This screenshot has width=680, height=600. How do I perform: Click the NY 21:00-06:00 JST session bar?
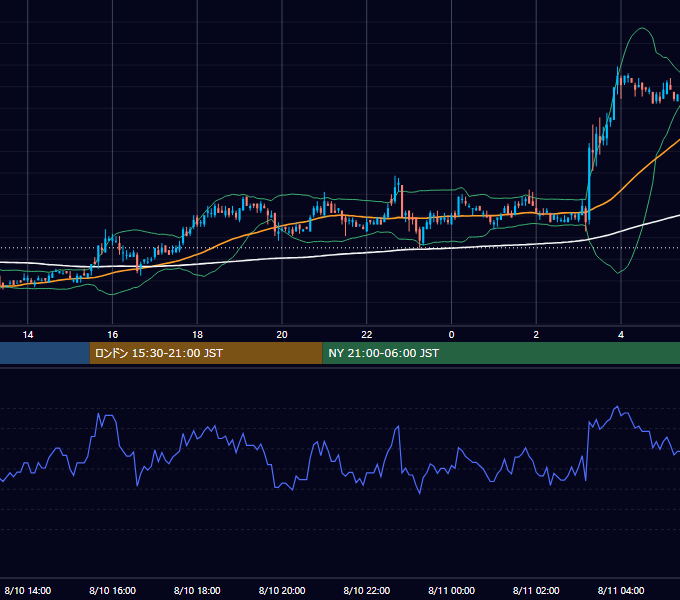[501, 353]
